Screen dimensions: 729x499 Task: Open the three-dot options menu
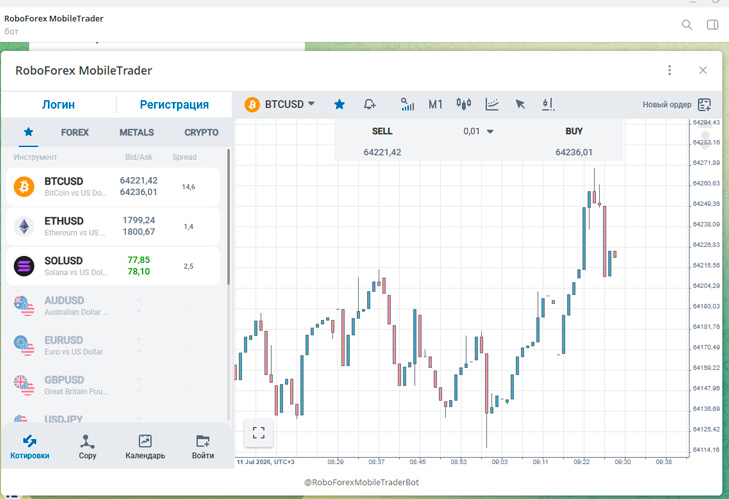tap(669, 70)
